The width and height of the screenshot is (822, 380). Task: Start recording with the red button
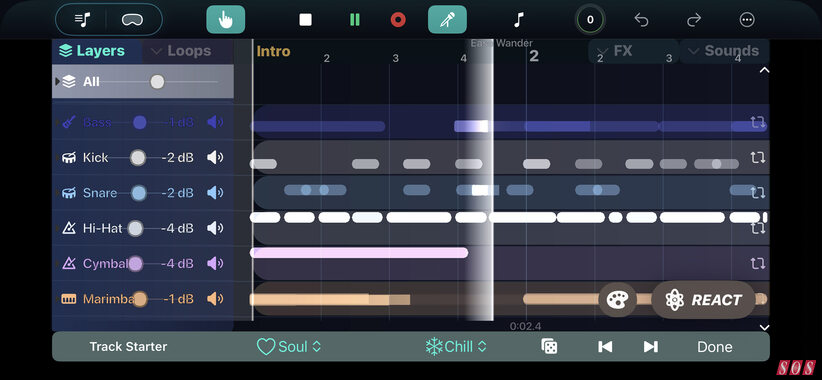pyautogui.click(x=398, y=20)
